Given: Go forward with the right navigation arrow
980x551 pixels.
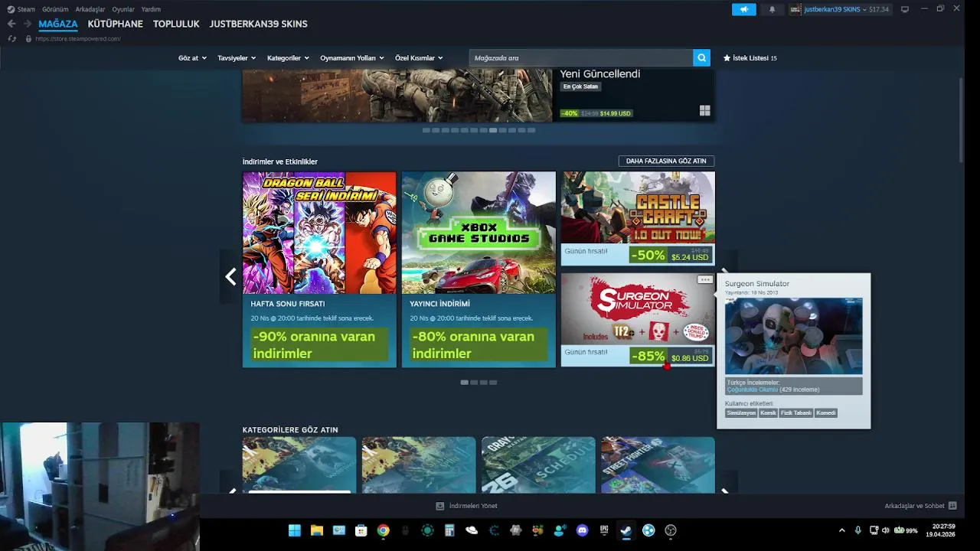Looking at the screenshot, I should [x=27, y=24].
